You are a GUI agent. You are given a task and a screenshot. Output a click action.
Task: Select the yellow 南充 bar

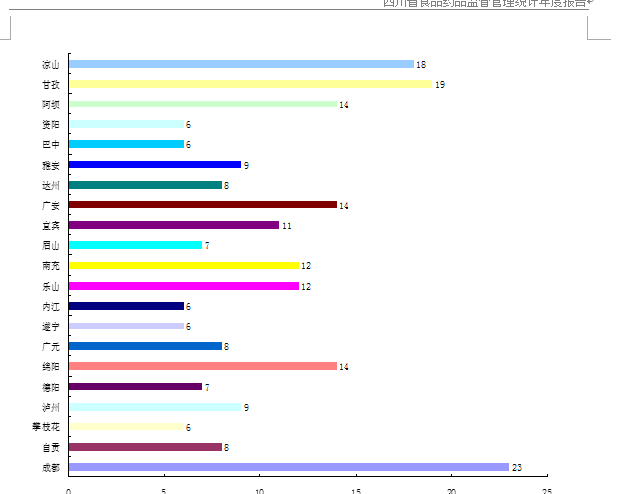pos(183,266)
